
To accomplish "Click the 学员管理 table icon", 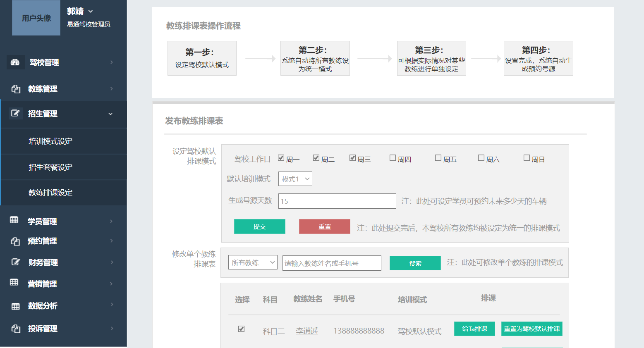I will (14, 220).
